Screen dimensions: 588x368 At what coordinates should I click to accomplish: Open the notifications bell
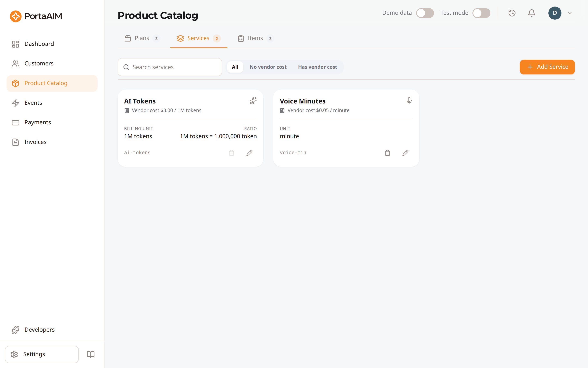pos(531,13)
